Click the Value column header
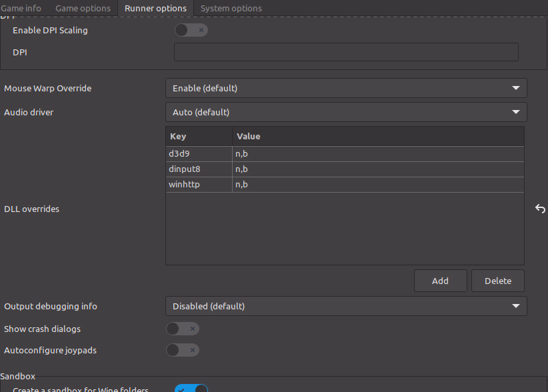548x392 pixels. point(377,137)
